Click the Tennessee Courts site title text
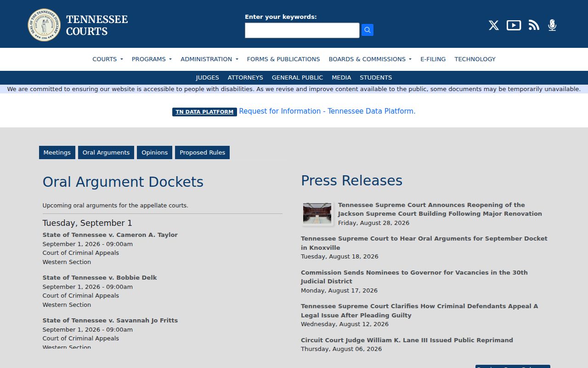Image resolution: width=588 pixels, height=368 pixels. pyautogui.click(x=97, y=25)
